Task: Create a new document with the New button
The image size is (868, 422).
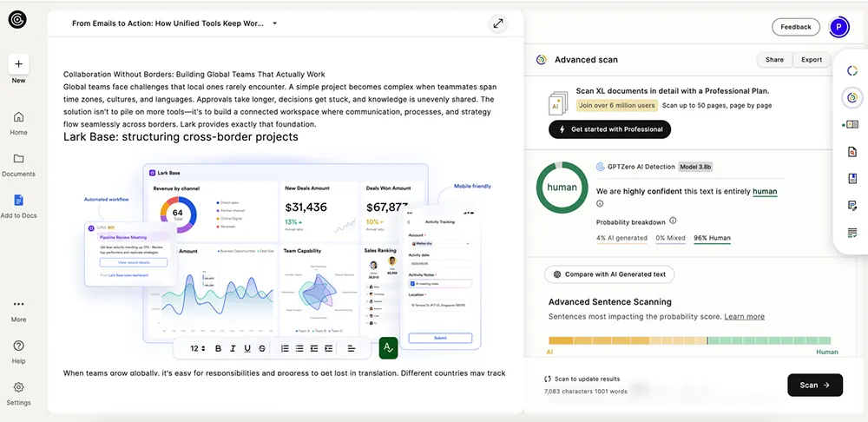Action: click(18, 65)
